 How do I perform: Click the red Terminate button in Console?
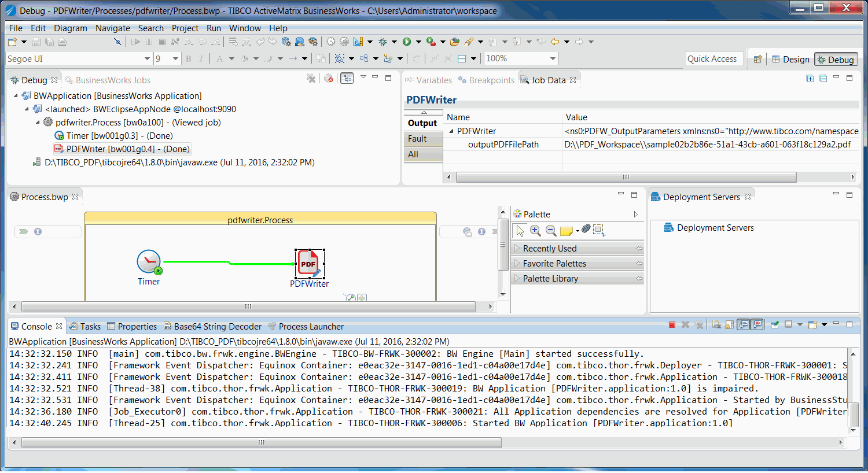click(x=672, y=325)
